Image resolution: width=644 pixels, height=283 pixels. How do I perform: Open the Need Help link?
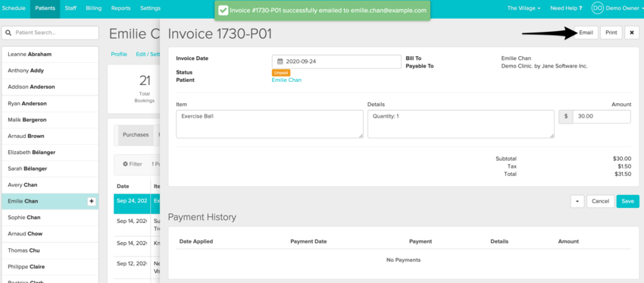click(566, 8)
